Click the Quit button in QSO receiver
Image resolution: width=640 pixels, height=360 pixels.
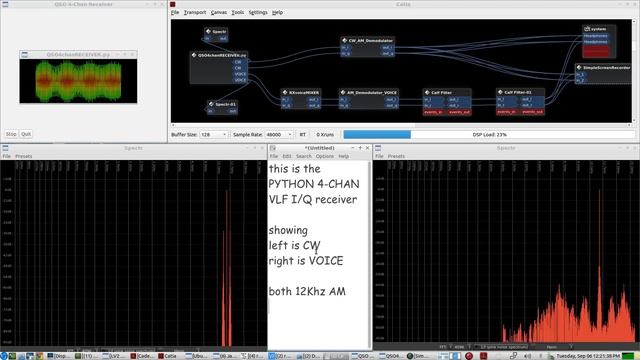click(x=26, y=134)
